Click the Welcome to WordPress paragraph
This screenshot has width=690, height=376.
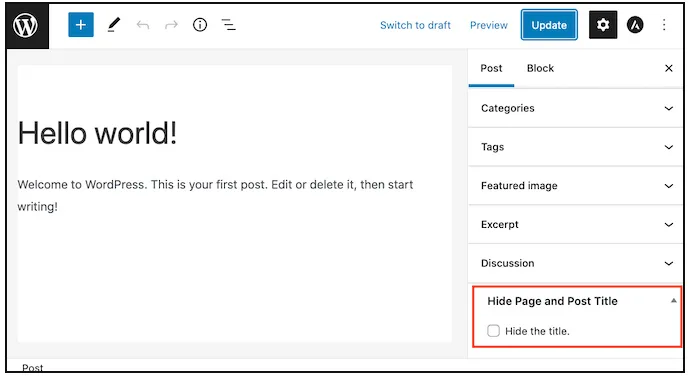[216, 195]
